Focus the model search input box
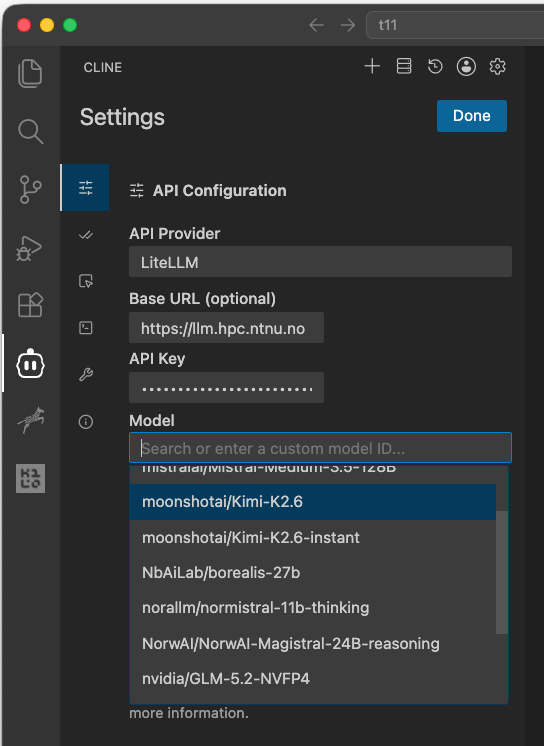544x746 pixels. (320, 448)
